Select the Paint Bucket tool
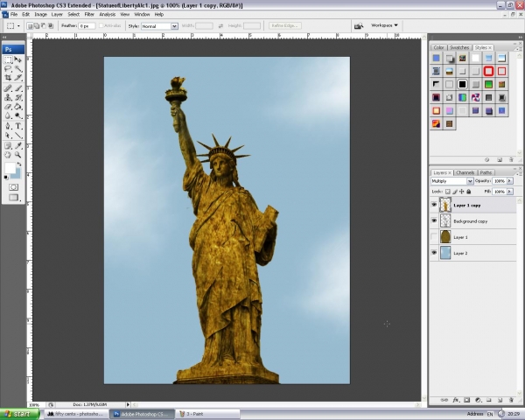This screenshot has width=525, height=420. tap(18, 107)
